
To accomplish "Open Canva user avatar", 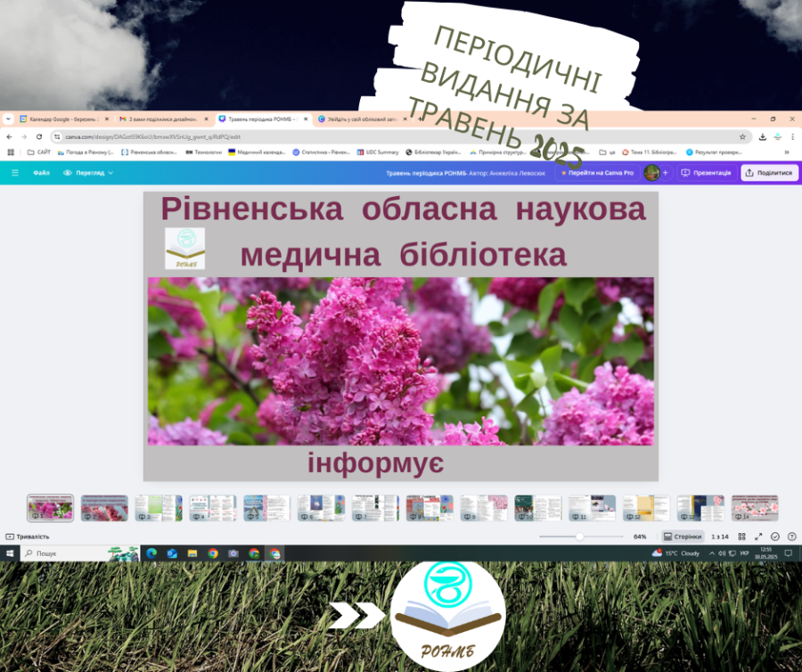I will pyautogui.click(x=651, y=173).
